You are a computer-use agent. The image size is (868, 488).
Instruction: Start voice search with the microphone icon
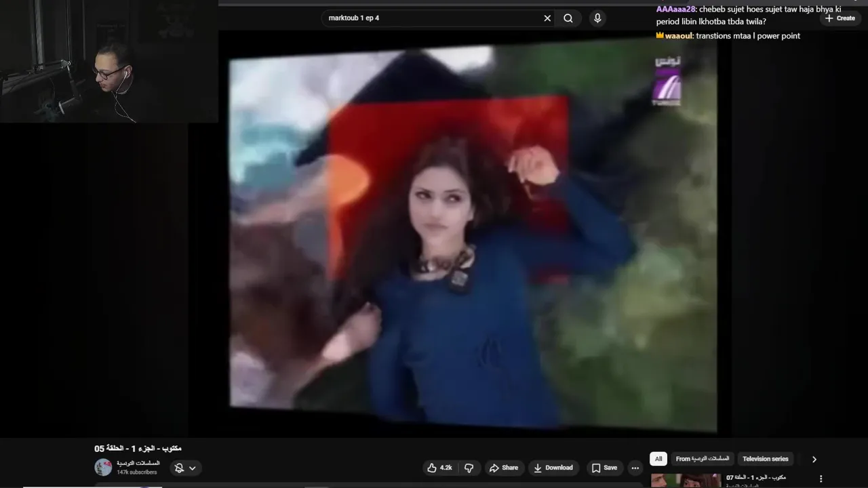pyautogui.click(x=597, y=18)
